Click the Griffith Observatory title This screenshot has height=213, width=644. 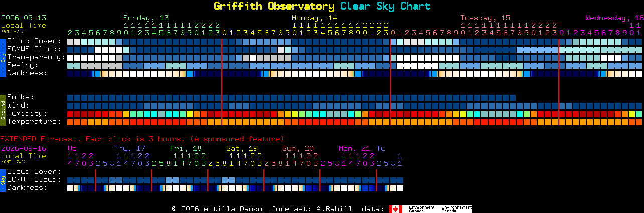pyautogui.click(x=274, y=6)
